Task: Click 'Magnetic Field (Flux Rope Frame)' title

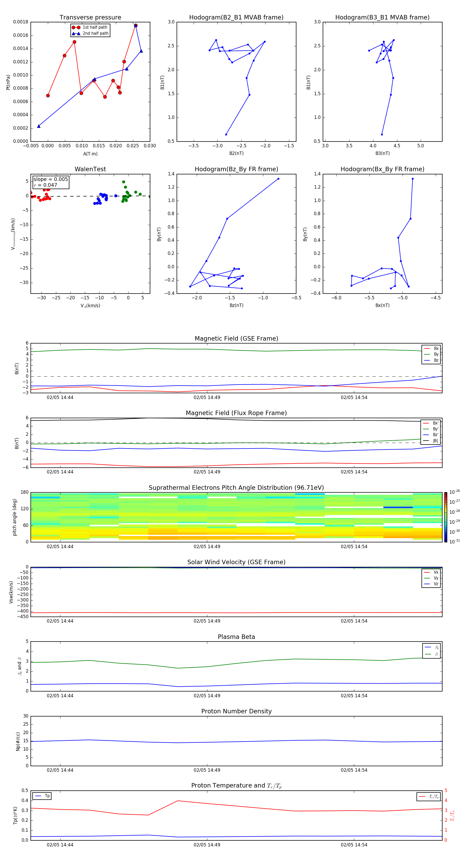Action: coord(236,413)
